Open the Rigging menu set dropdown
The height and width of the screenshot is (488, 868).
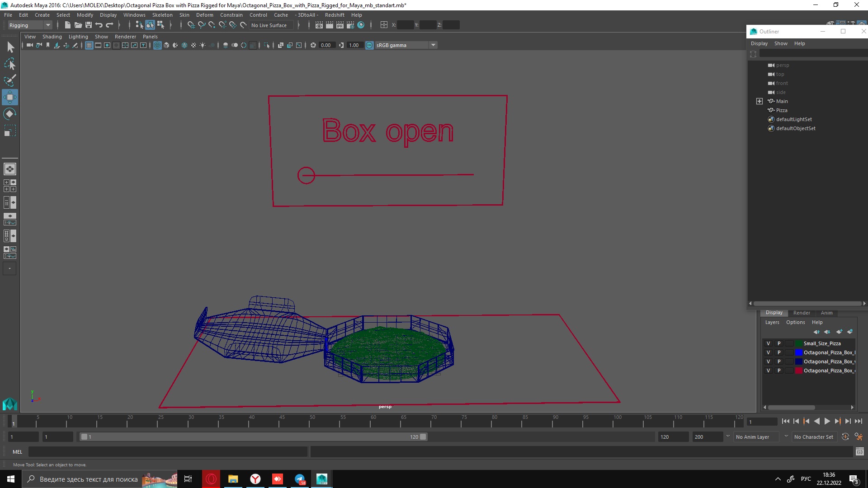coord(29,25)
